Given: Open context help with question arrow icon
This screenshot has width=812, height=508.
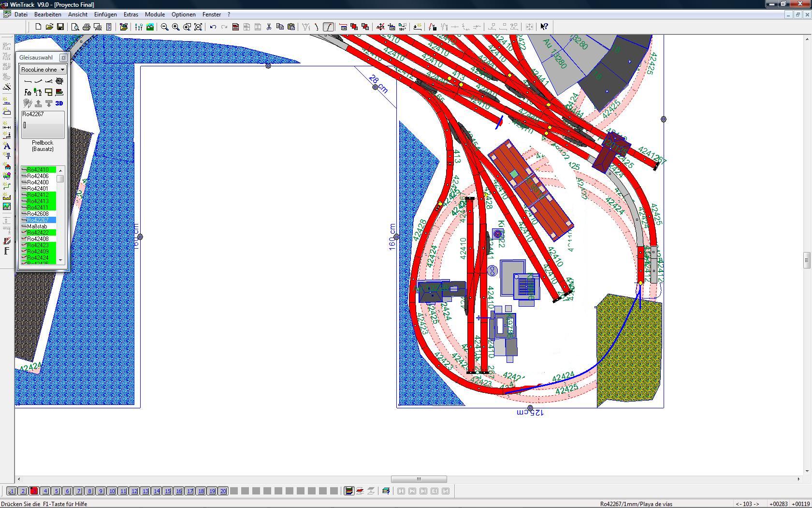Looking at the screenshot, I should [544, 27].
